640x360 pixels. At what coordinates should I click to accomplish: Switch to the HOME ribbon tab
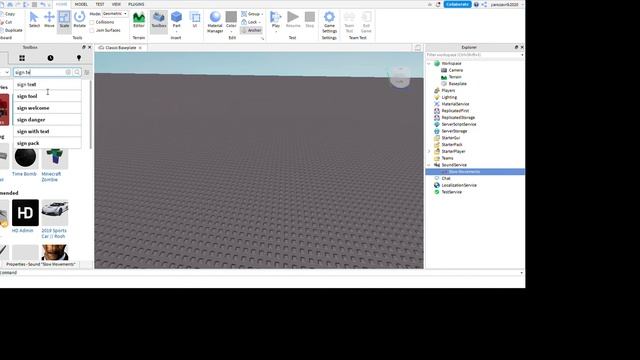point(61,4)
